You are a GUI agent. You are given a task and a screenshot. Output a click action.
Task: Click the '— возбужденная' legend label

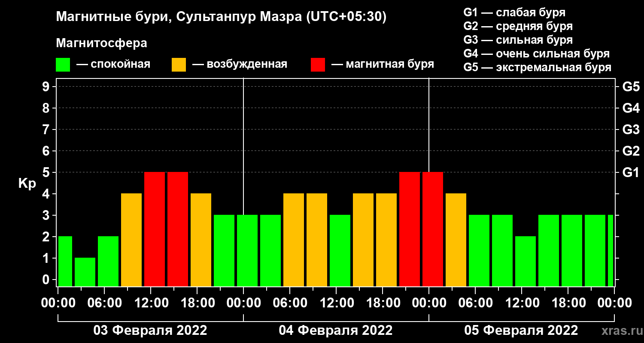coord(240,64)
